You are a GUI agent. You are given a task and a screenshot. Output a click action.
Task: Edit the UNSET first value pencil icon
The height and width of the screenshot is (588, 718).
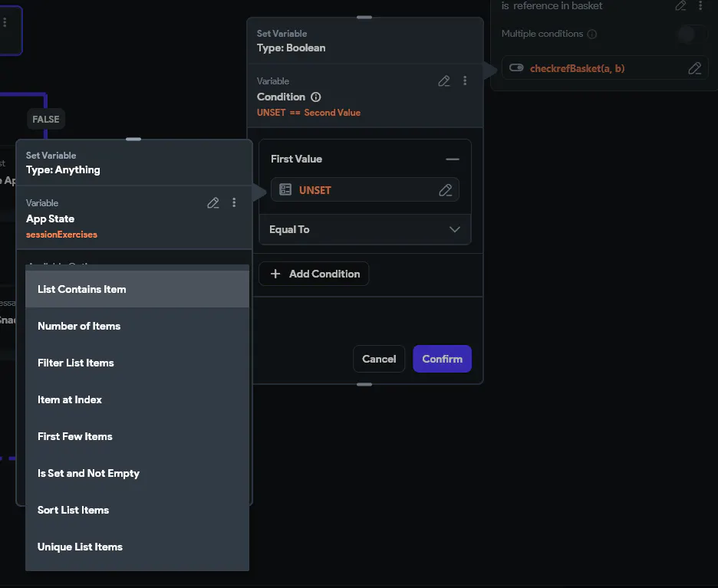tap(445, 190)
